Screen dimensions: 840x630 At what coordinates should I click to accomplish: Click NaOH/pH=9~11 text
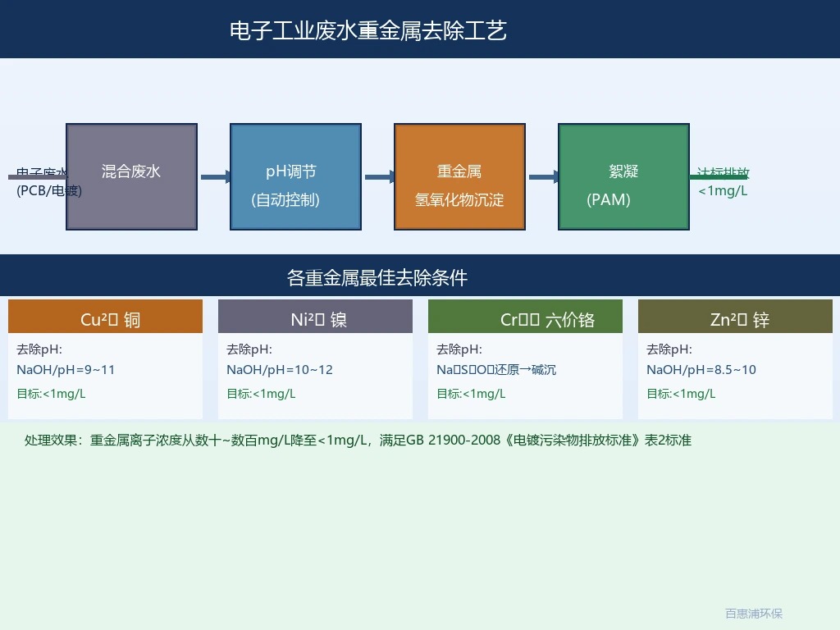66,370
